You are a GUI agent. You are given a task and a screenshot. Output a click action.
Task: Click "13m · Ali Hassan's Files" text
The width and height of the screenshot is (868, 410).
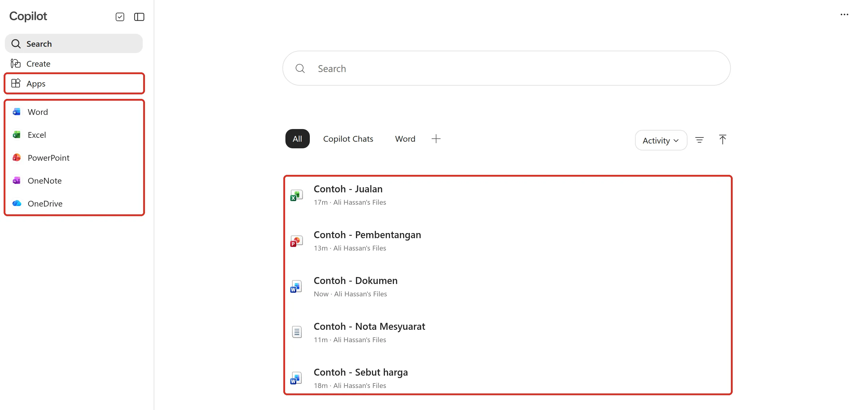click(350, 248)
